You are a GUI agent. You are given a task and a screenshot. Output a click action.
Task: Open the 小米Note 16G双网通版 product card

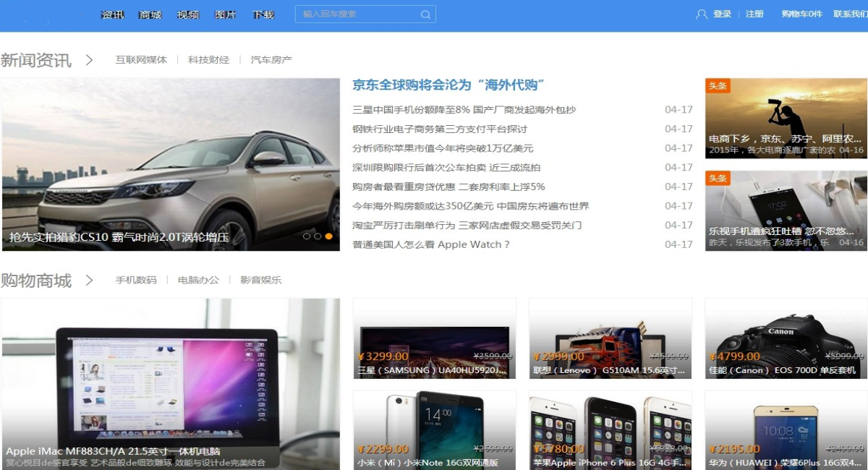pos(435,431)
